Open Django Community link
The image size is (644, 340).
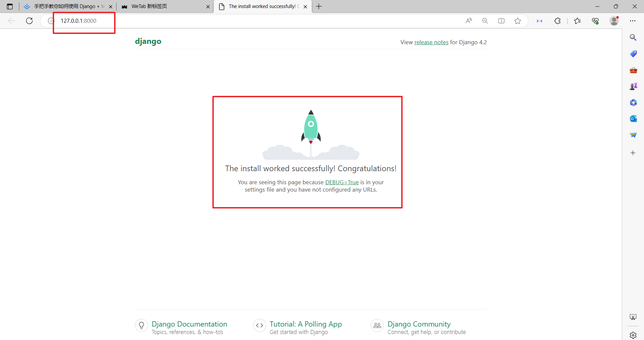click(419, 324)
